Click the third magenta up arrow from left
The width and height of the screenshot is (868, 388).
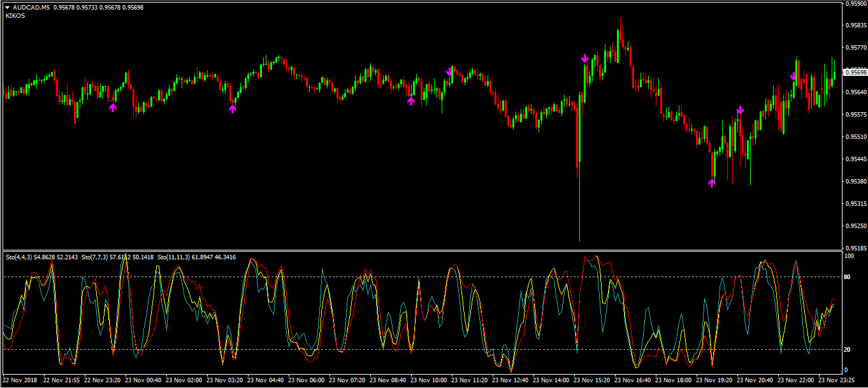(411, 101)
